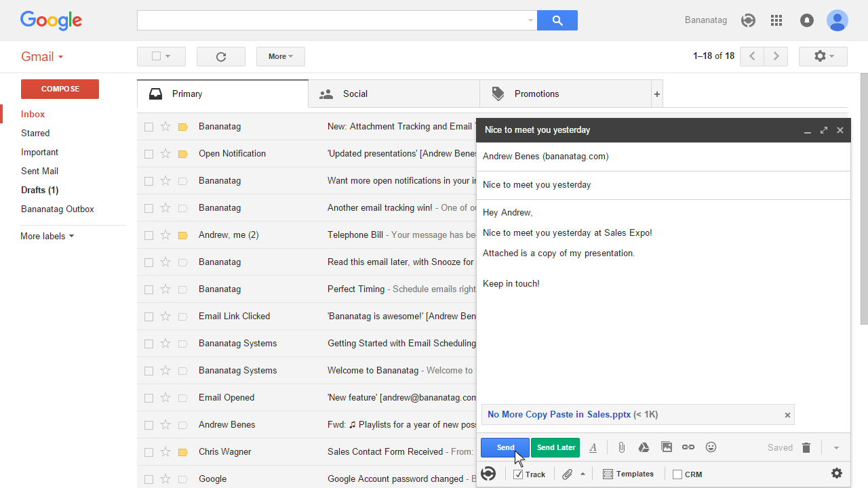Image resolution: width=868 pixels, height=488 pixels.
Task: Check the Google email row checkbox
Action: coord(149,479)
